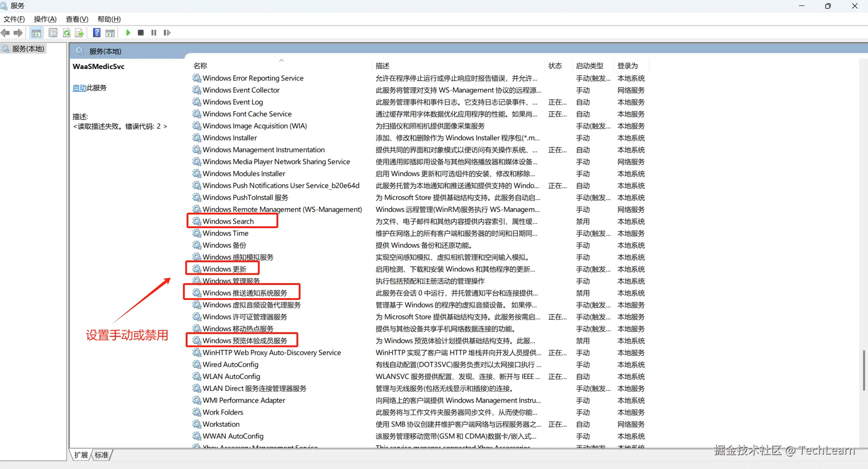This screenshot has height=469, width=868.
Task: Select the Wired AutoConfig service name
Action: pos(231,364)
